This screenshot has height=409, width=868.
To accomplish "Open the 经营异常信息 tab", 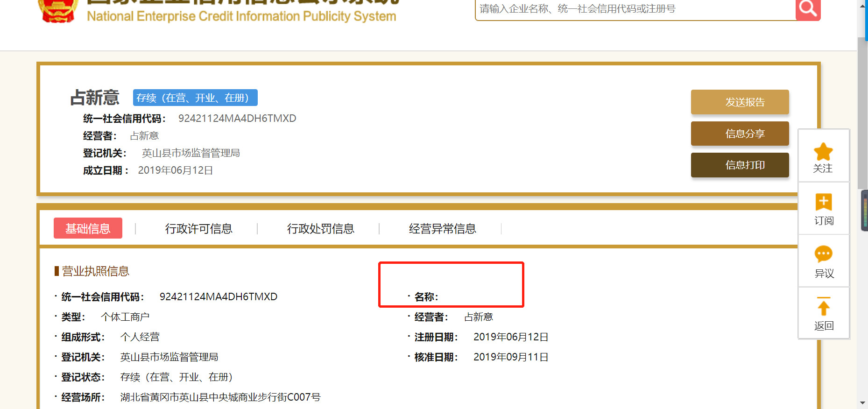I will pos(442,229).
